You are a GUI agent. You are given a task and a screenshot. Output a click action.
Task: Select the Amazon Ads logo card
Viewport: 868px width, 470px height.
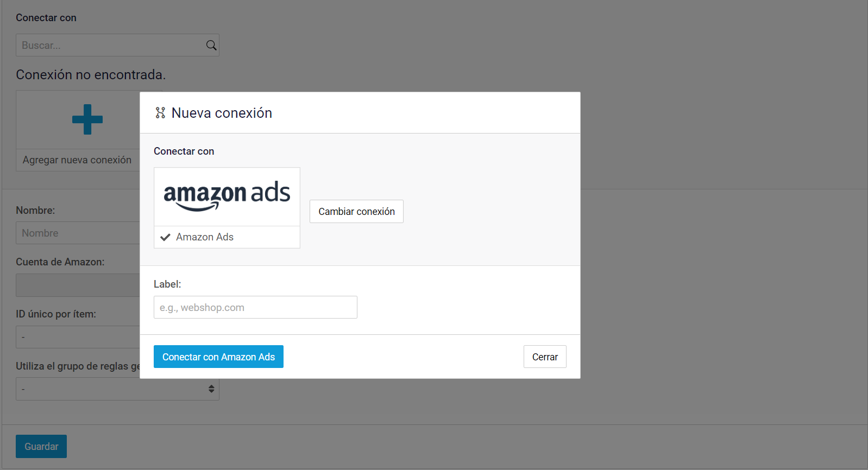[x=227, y=208]
